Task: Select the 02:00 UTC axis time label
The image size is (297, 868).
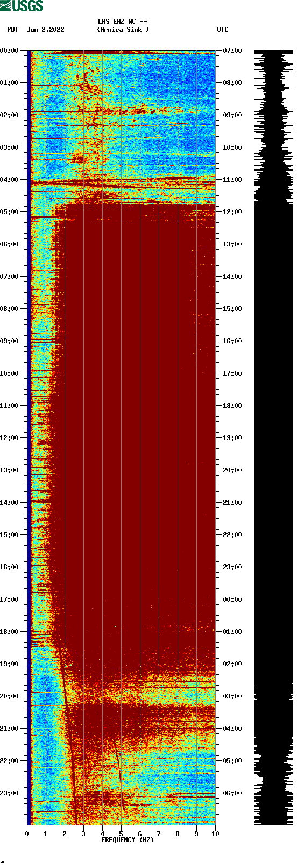Action: point(232,664)
